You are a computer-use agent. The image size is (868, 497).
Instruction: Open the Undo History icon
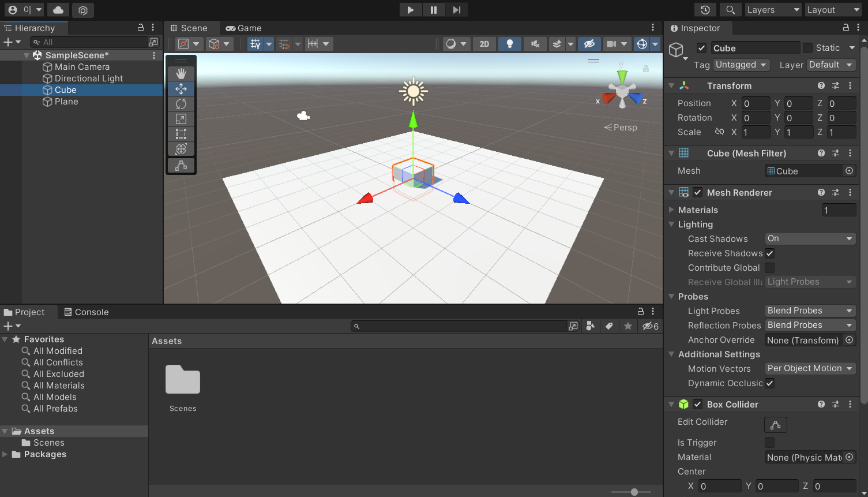(705, 10)
